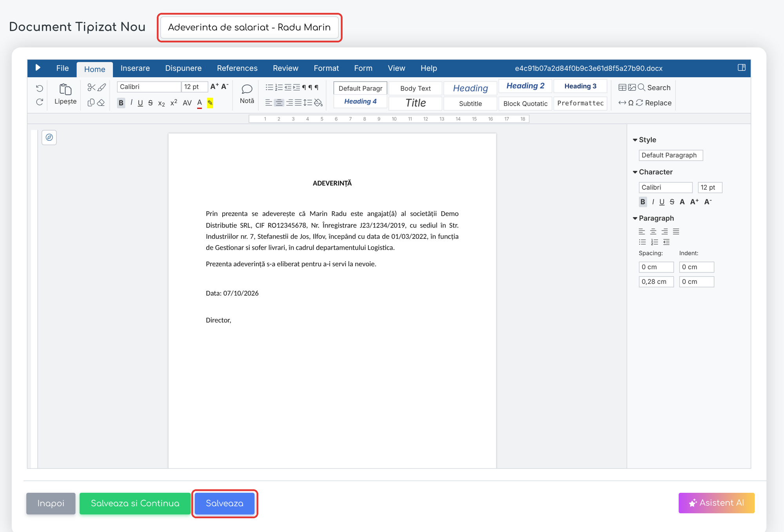Open the paragraph shading bucket icon
This screenshot has width=784, height=532.
[318, 103]
